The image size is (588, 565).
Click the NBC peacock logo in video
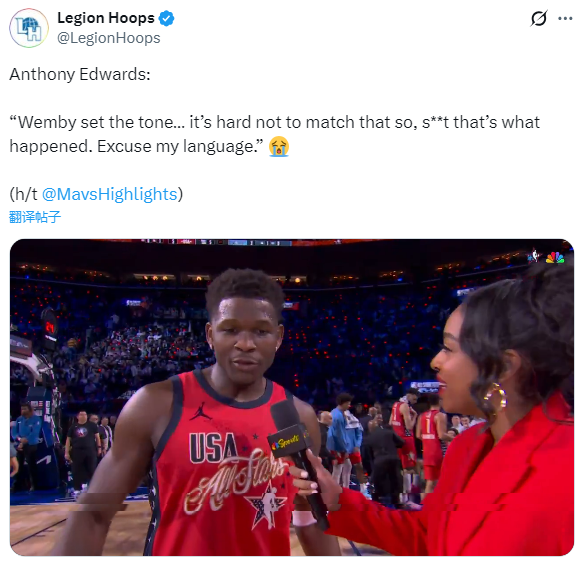pos(555,257)
